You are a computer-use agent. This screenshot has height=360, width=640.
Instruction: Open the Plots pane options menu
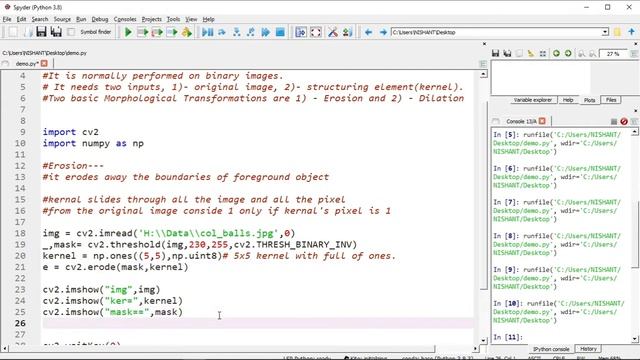tap(634, 53)
